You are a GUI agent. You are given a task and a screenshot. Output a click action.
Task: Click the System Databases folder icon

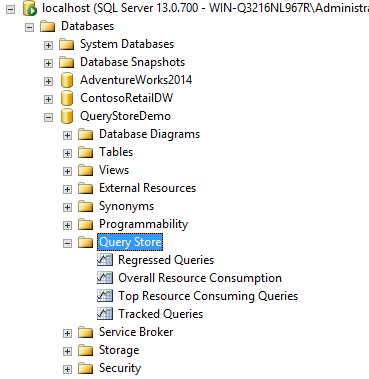point(66,44)
